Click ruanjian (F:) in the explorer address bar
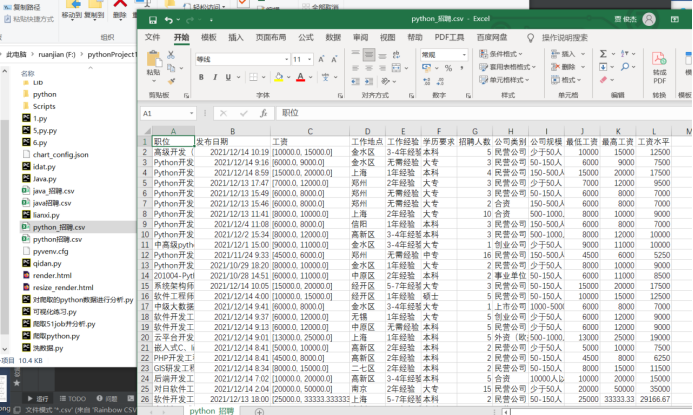693x415 pixels. click(x=57, y=54)
